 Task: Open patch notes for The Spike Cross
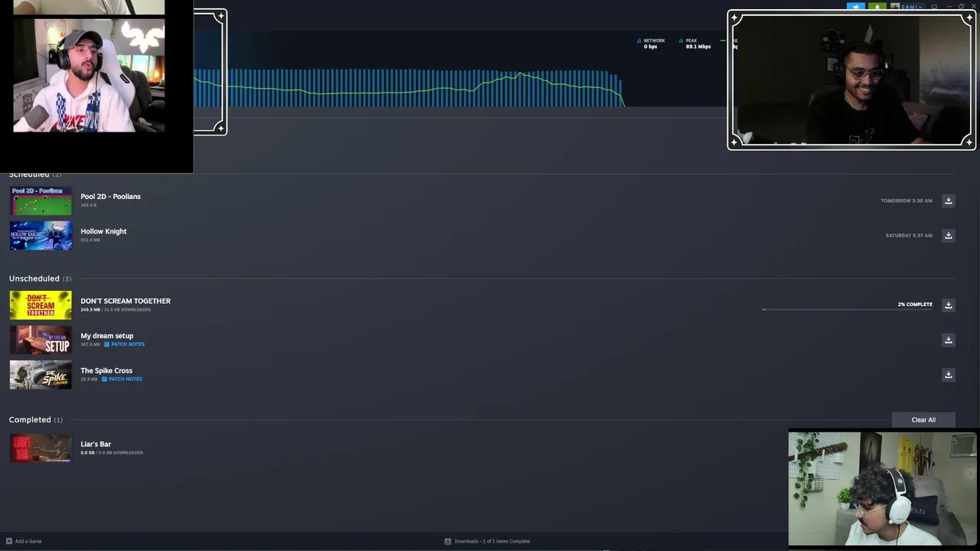click(122, 379)
